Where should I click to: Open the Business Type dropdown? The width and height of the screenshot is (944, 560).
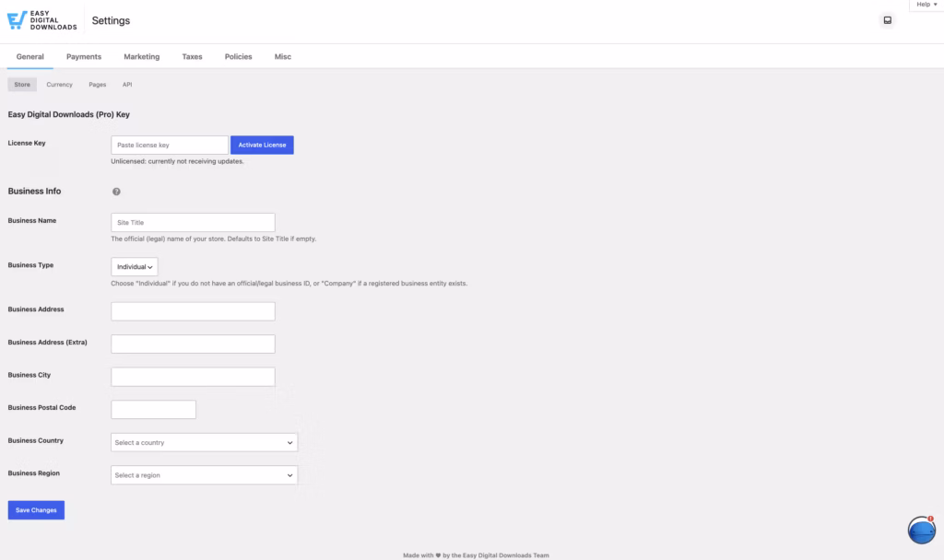[x=135, y=266]
